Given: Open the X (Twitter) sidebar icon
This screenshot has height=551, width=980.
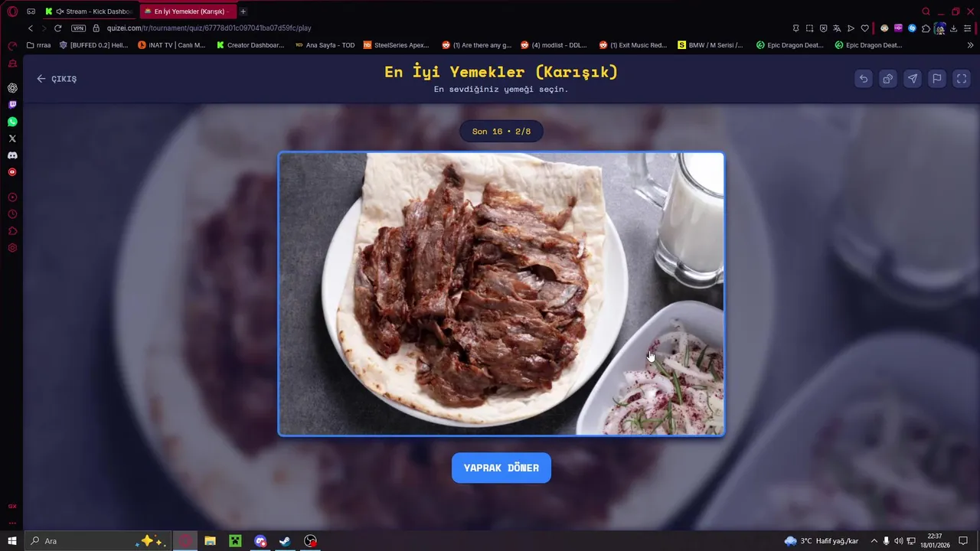Looking at the screenshot, I should 12,139.
